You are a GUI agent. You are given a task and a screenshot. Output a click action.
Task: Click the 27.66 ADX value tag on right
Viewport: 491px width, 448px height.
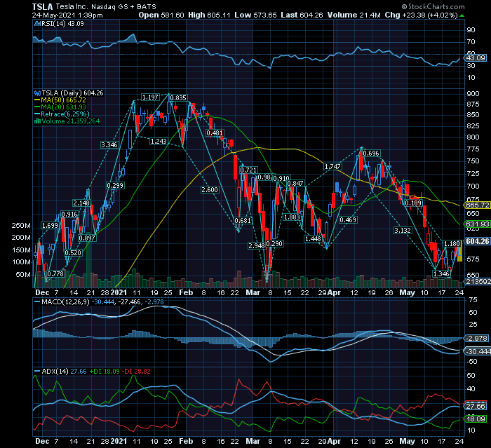click(x=475, y=406)
